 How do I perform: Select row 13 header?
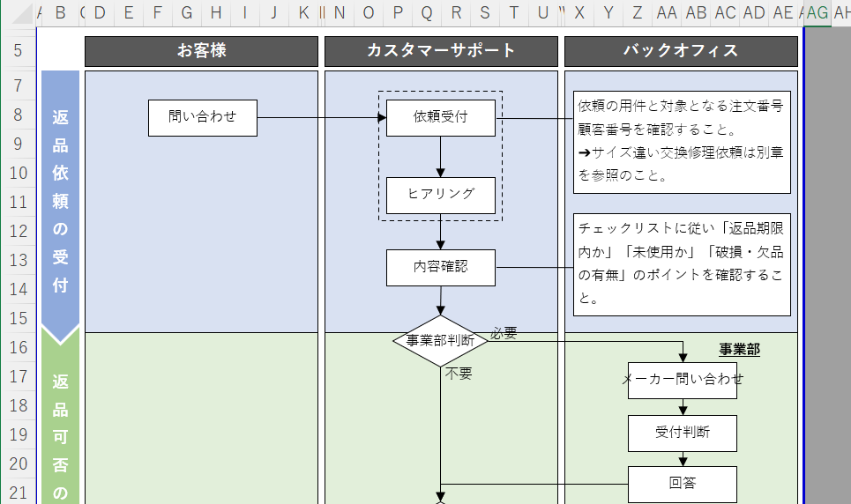(19, 260)
